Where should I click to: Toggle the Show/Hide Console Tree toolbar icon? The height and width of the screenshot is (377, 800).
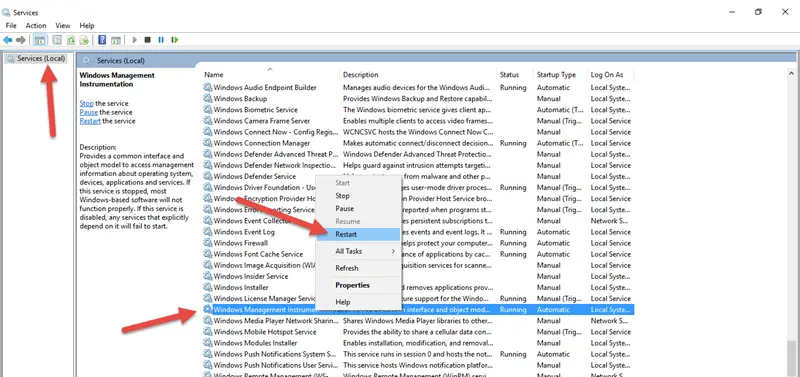tap(39, 40)
